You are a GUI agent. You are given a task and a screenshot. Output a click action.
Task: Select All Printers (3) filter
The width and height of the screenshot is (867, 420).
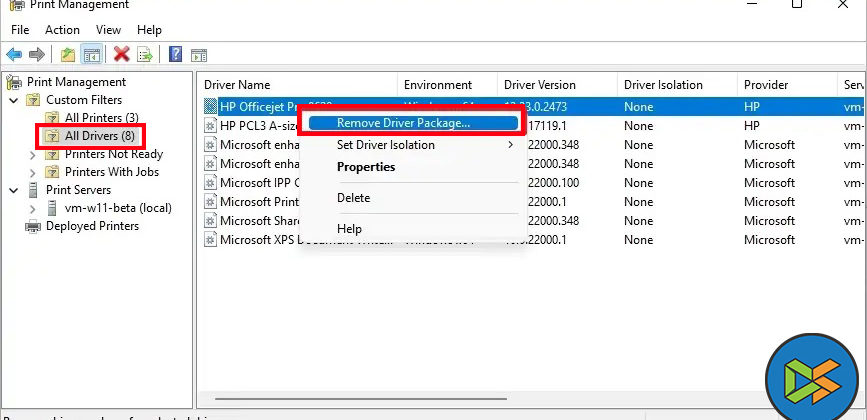click(x=101, y=118)
